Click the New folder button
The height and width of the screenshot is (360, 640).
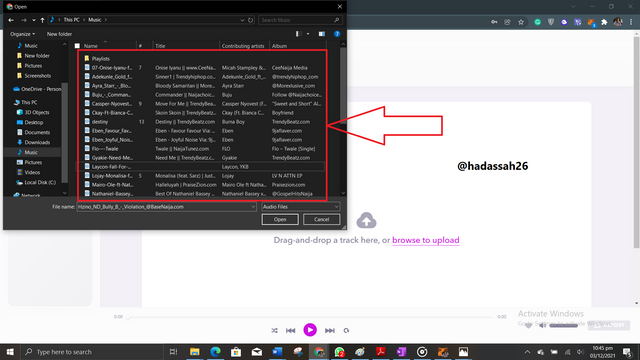coord(59,34)
